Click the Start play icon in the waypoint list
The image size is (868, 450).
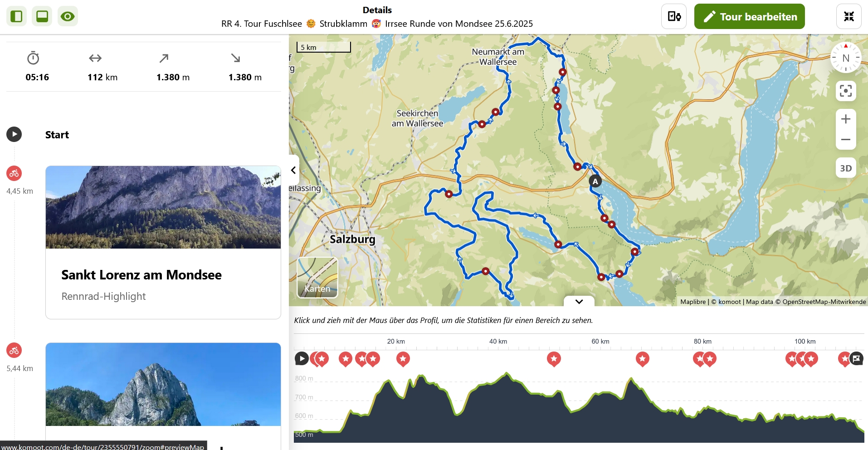tap(14, 134)
